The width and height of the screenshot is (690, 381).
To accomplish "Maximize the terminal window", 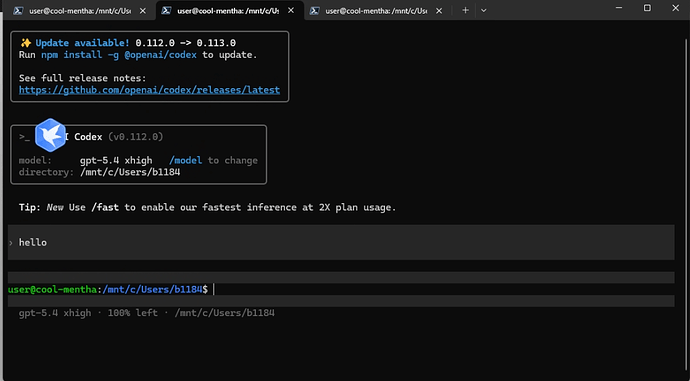I will (x=647, y=8).
